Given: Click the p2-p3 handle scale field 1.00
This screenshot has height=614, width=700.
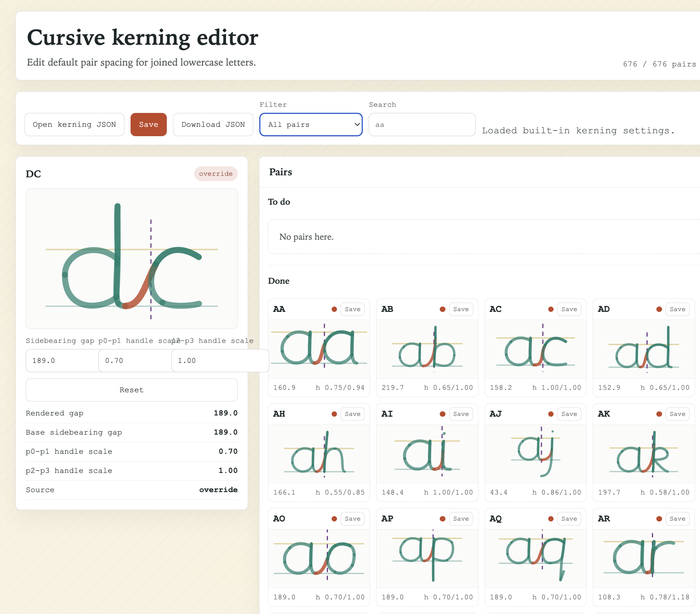Looking at the screenshot, I should click(220, 361).
